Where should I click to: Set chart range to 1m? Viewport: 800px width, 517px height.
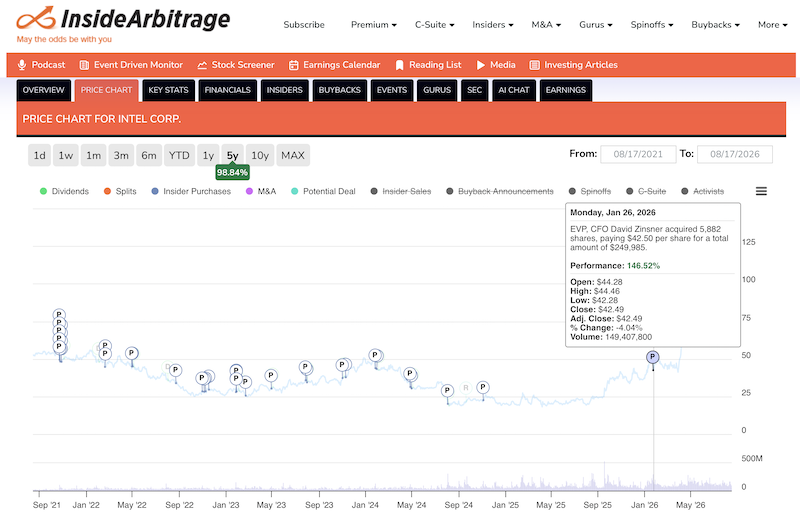[x=93, y=155]
